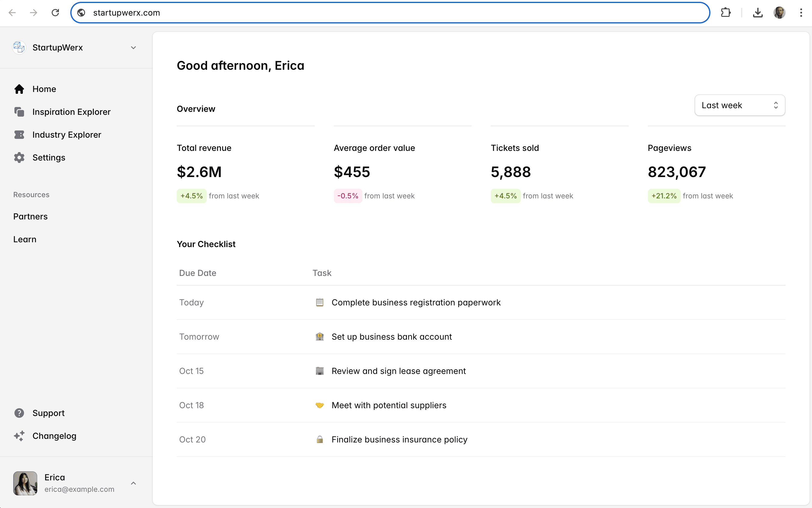This screenshot has height=508, width=812.
Task: Expand the StartupWerx workspace dropdown chevron
Action: pyautogui.click(x=133, y=48)
